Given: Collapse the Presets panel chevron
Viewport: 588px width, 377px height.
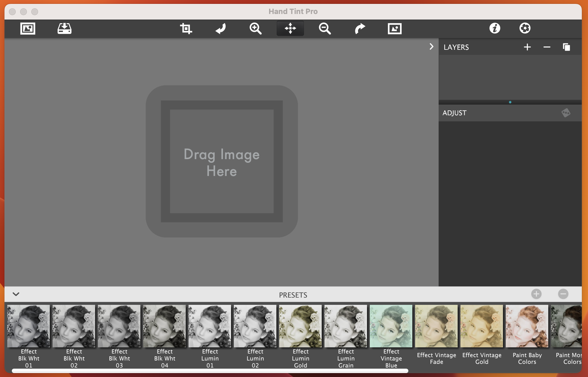Looking at the screenshot, I should [x=16, y=294].
